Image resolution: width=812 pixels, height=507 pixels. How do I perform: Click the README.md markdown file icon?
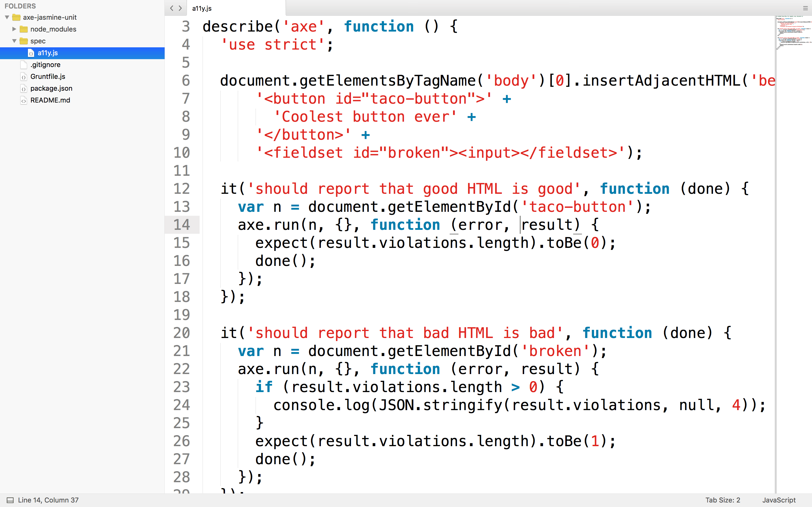(23, 100)
